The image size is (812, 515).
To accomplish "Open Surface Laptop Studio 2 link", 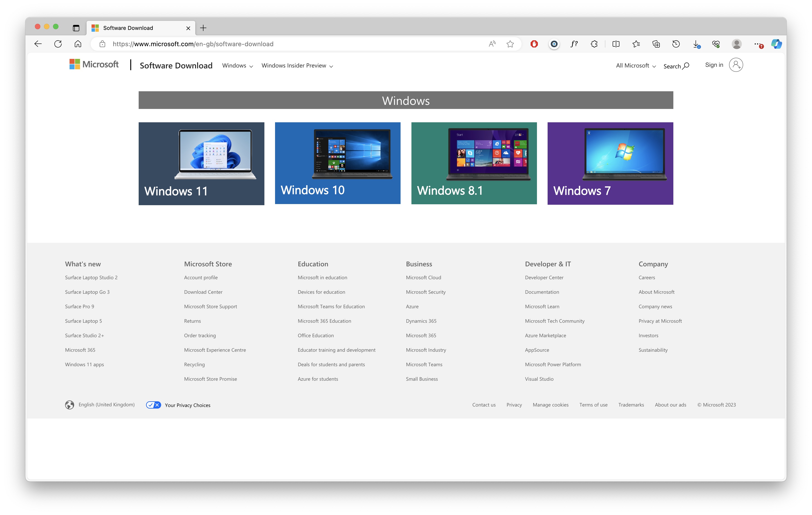I will 91,277.
